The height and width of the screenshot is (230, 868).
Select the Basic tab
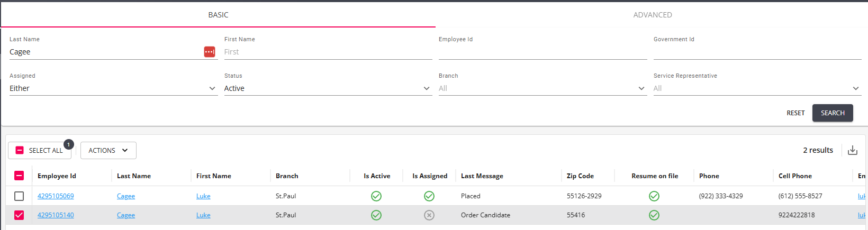(218, 15)
